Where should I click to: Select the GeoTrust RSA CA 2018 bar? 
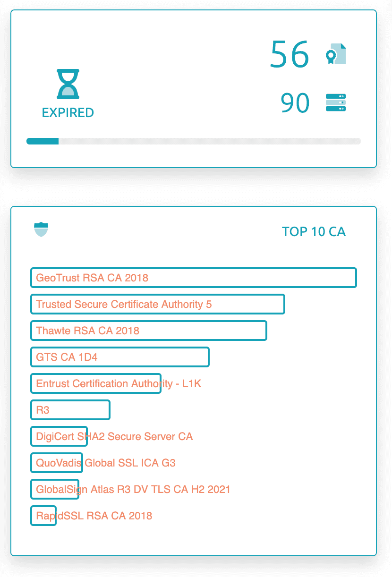pos(193,278)
